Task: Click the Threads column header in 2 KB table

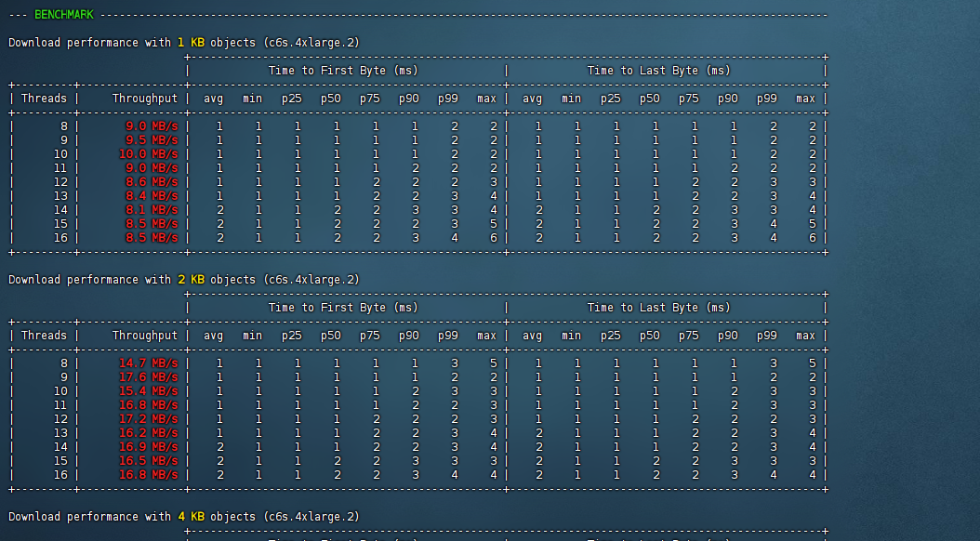Action: point(44,336)
